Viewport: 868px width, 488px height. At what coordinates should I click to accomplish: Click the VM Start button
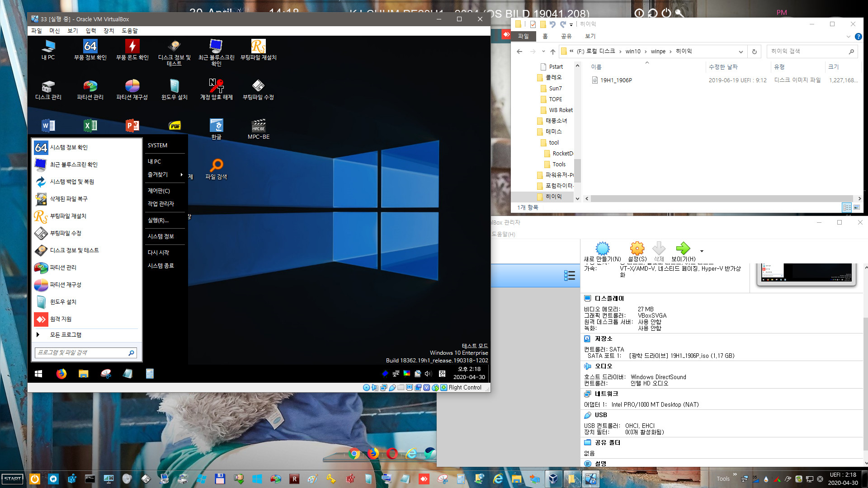[x=38, y=374]
